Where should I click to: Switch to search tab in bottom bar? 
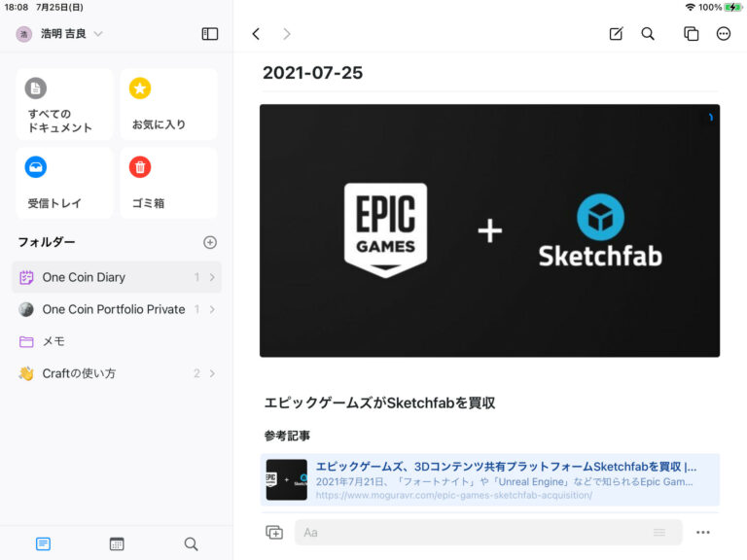[x=191, y=543]
